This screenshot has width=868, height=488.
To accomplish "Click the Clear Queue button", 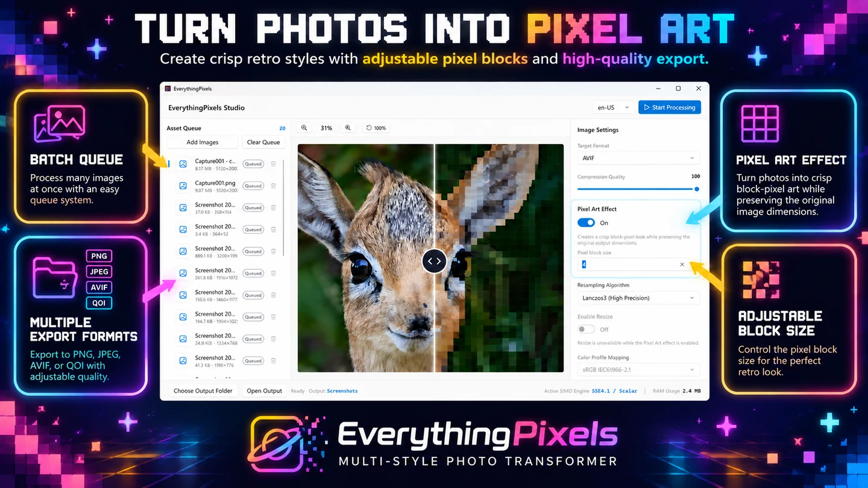I will coord(263,142).
